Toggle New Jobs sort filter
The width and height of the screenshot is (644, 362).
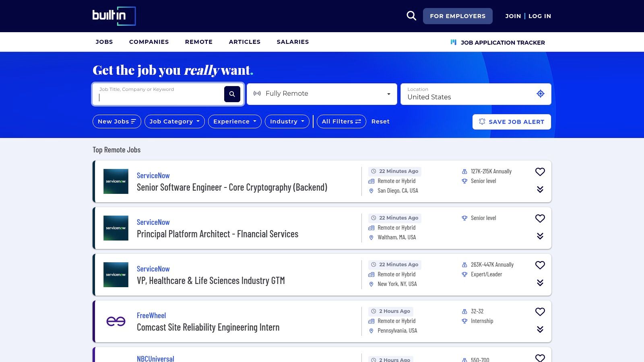click(x=117, y=121)
